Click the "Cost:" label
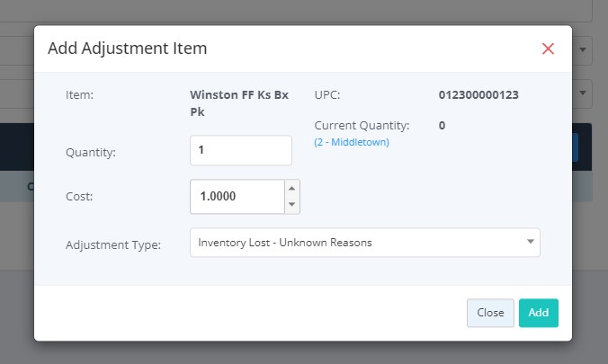 [x=81, y=197]
